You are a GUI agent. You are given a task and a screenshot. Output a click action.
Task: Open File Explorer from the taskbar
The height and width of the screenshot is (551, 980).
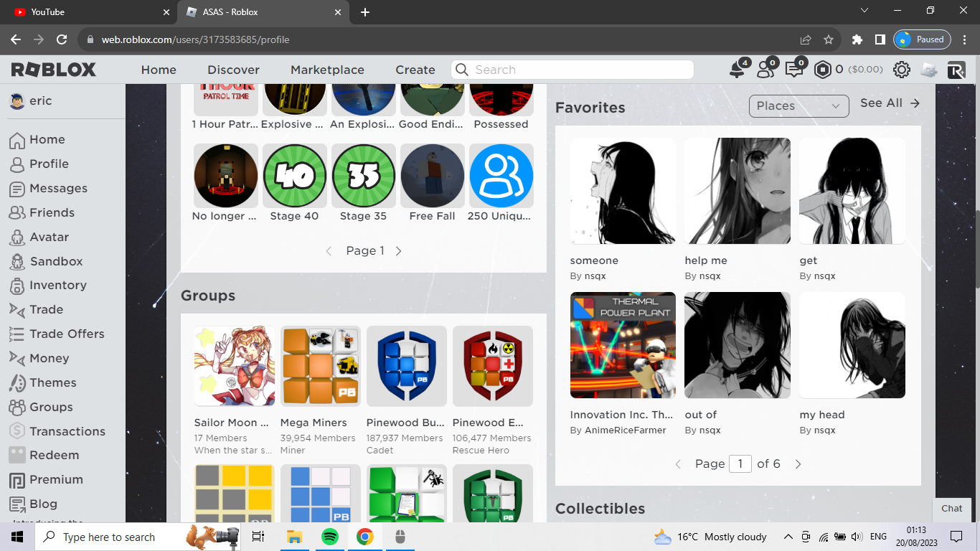pyautogui.click(x=294, y=537)
